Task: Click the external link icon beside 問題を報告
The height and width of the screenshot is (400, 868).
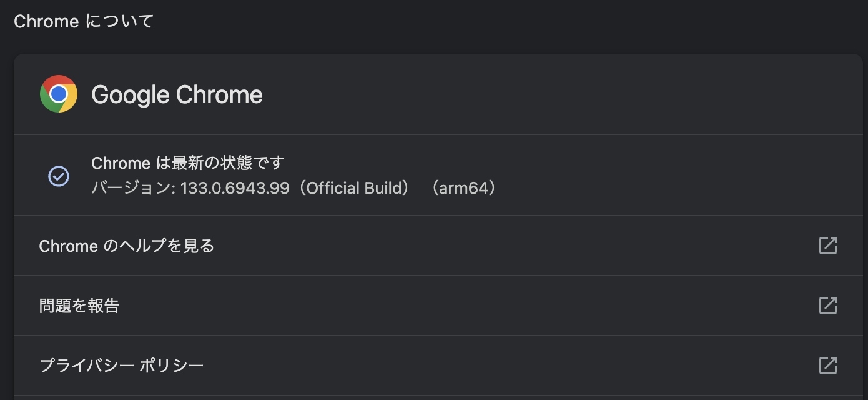Action: coord(827,306)
